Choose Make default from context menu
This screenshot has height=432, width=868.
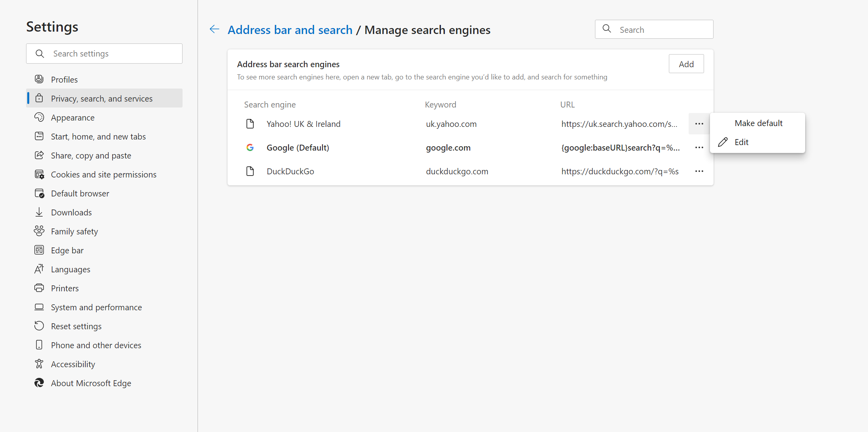pos(758,123)
